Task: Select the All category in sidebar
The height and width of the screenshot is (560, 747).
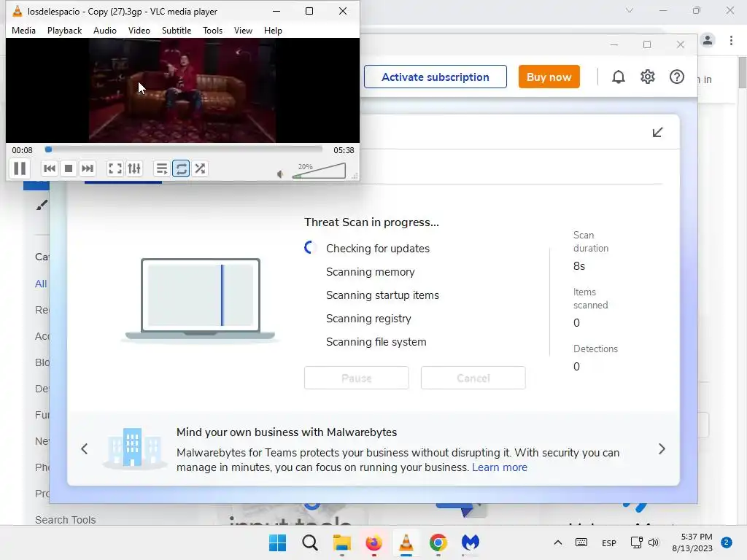Action: [x=41, y=284]
